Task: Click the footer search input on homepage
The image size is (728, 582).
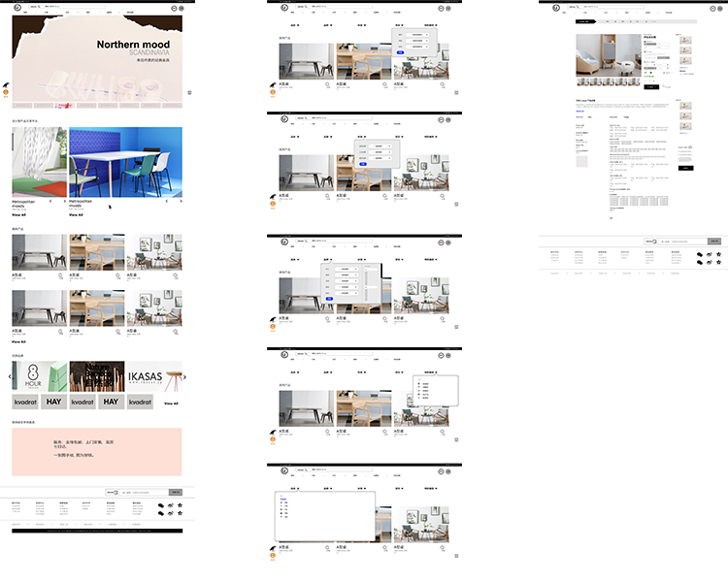Action: (x=144, y=492)
